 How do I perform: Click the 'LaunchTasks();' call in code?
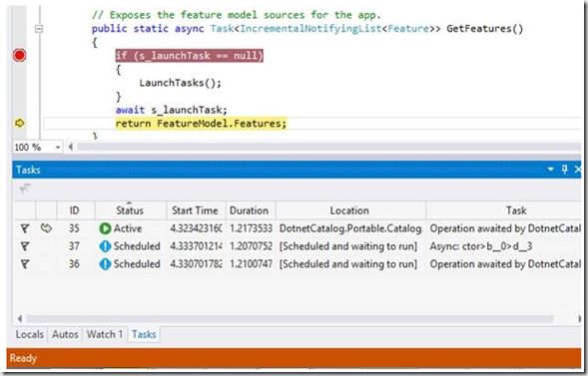180,83
